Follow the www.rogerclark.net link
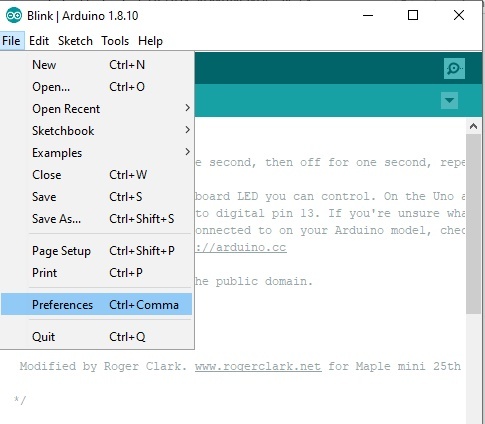 coord(258,366)
